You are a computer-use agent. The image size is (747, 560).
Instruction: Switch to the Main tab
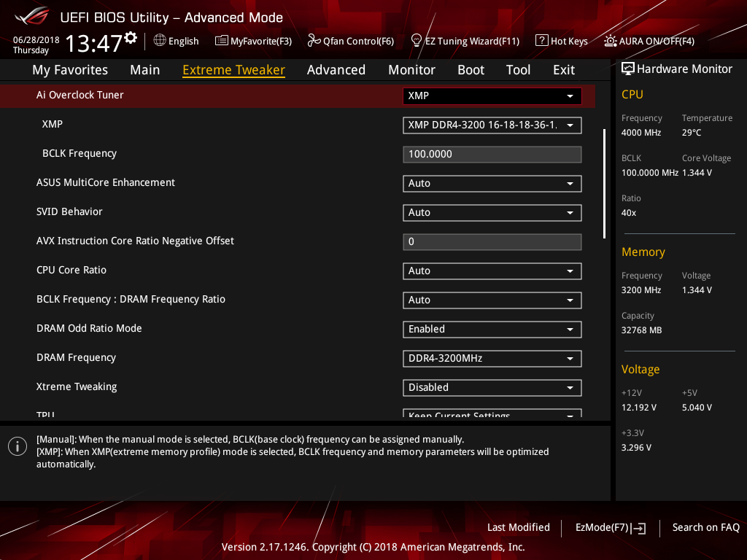145,70
